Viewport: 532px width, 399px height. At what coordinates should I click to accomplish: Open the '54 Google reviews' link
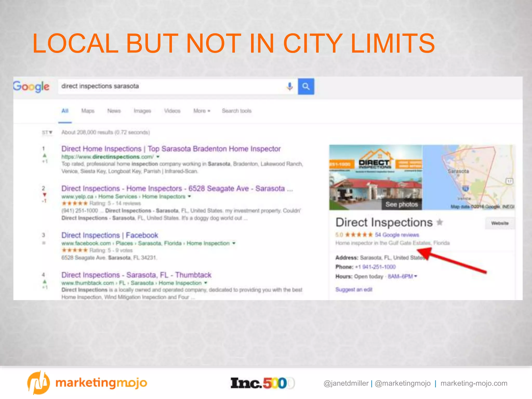(397, 235)
